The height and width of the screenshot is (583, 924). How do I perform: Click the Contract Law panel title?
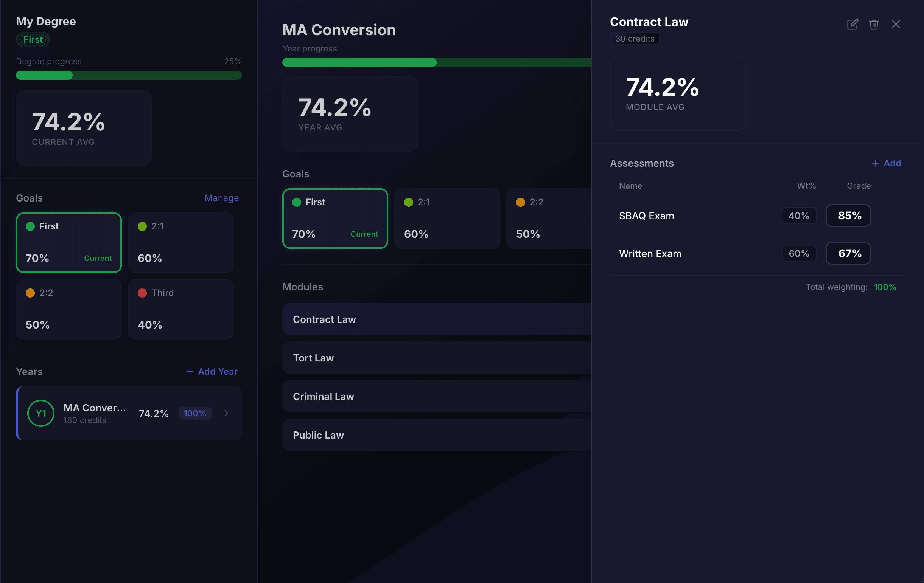[649, 22]
